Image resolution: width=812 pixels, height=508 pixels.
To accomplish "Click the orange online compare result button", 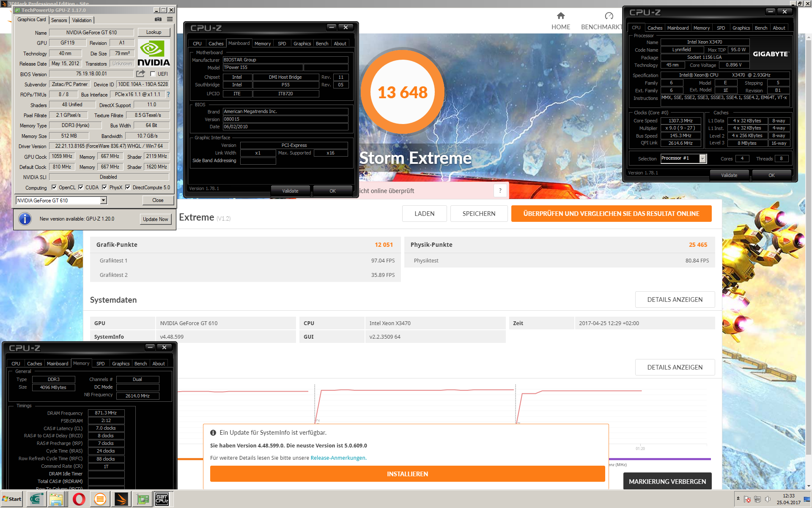I will coord(611,214).
